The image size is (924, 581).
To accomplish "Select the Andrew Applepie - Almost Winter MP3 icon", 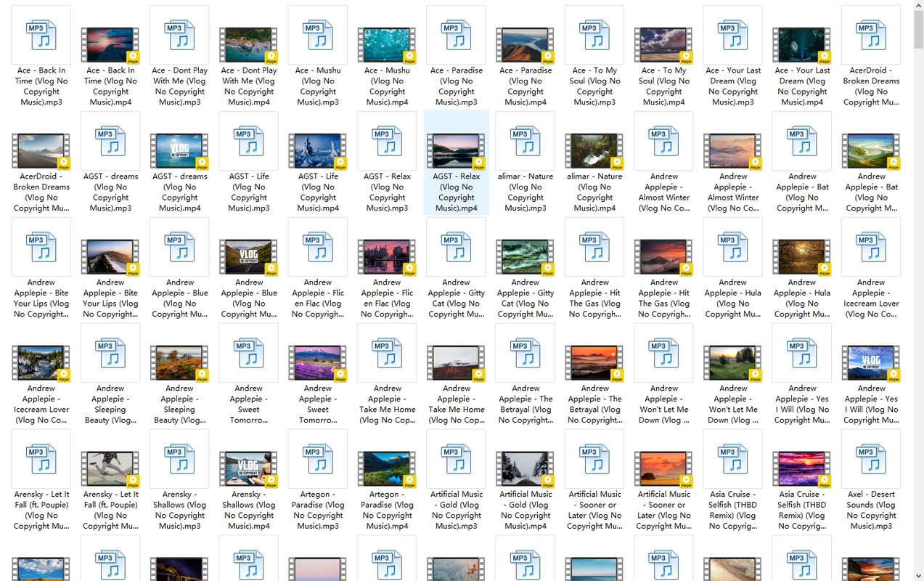I will (664, 141).
